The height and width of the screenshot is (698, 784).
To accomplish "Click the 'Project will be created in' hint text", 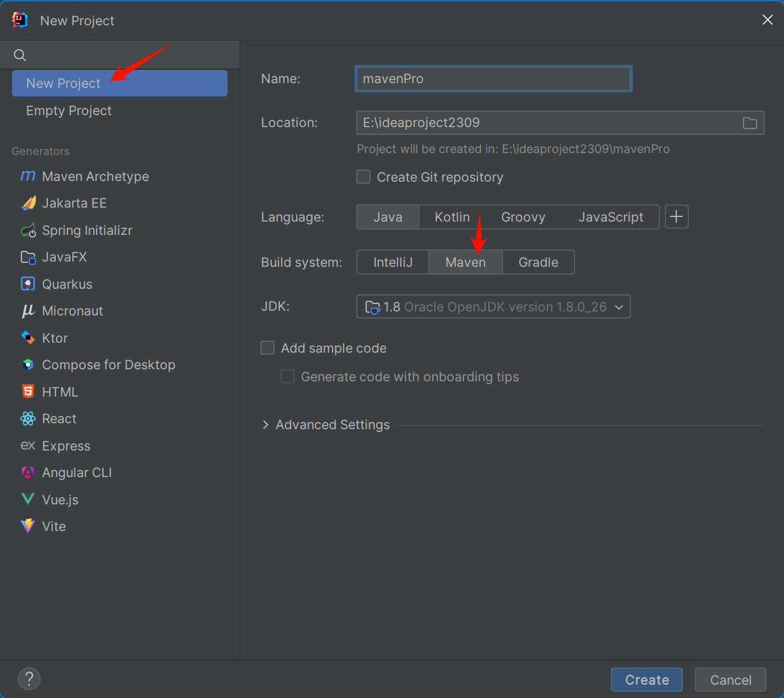I will coord(513,149).
